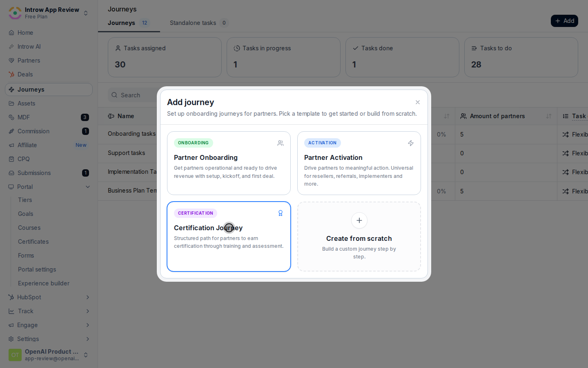Click the Tasks assigned stat card
Viewport: 588px width, 368px height.
(x=165, y=57)
